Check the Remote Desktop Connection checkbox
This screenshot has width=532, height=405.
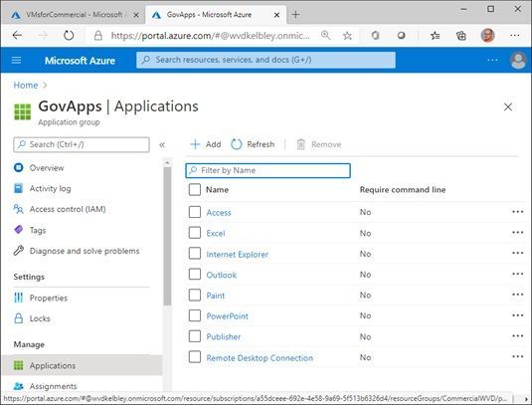195,357
